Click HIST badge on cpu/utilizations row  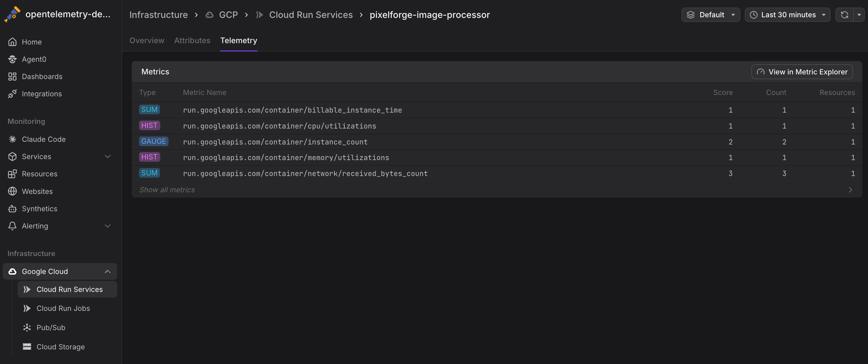149,126
